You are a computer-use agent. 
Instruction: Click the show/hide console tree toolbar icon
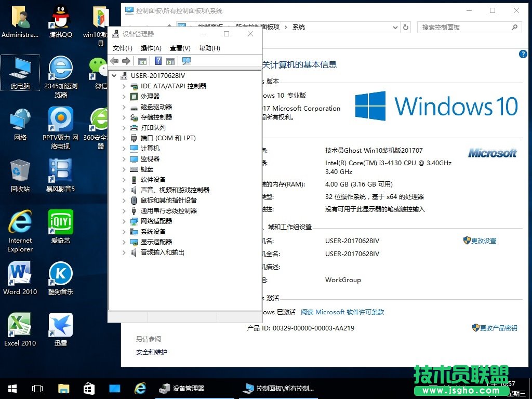[x=142, y=61]
